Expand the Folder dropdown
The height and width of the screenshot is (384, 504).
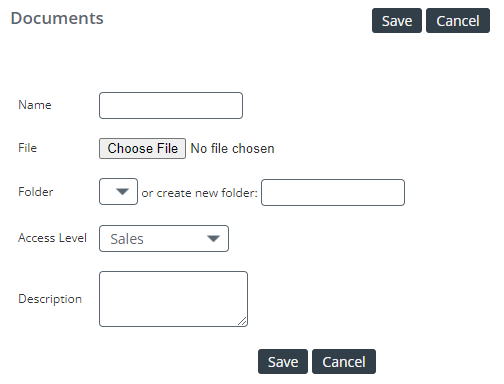coord(118,191)
